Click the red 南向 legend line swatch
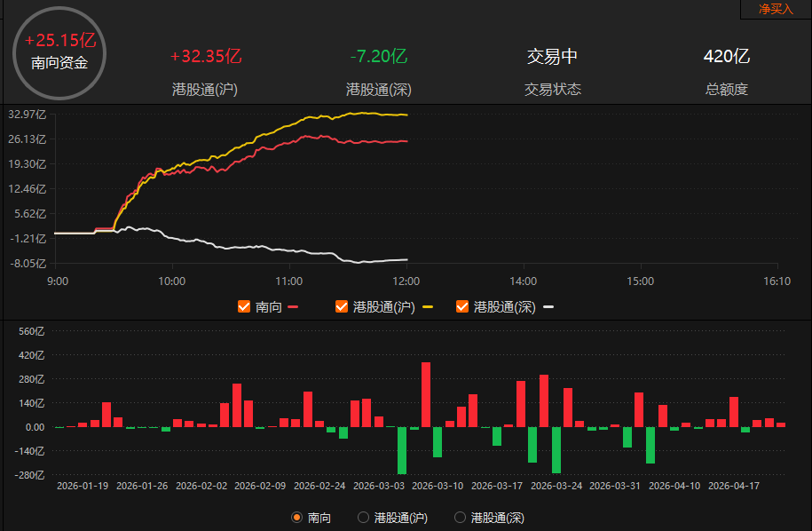Screen dimensions: 812x531 tap(293, 307)
